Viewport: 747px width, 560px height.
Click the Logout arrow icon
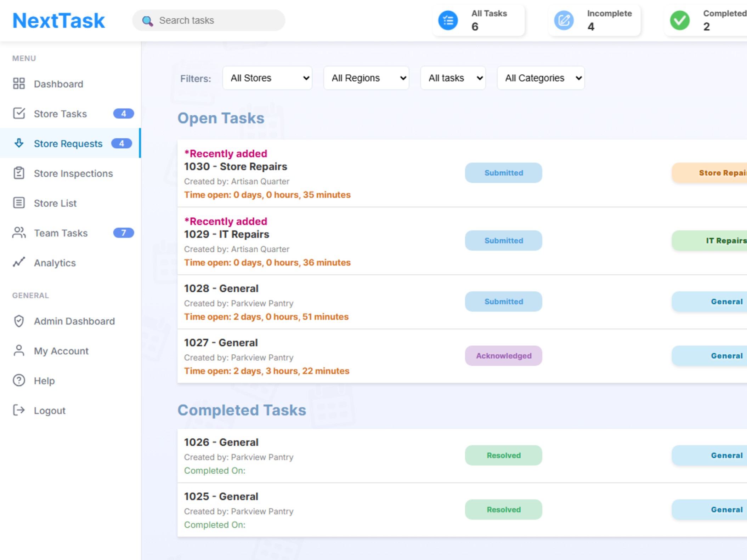point(19,410)
